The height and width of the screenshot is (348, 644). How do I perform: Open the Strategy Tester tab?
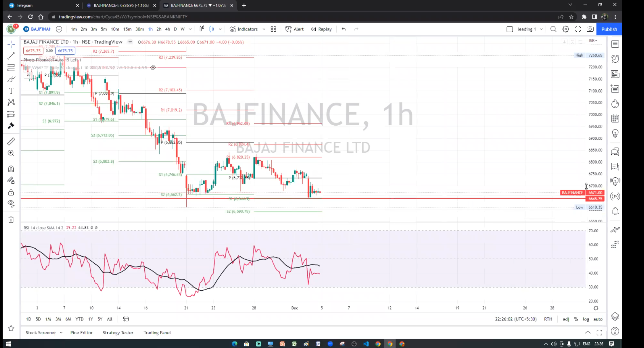click(118, 333)
